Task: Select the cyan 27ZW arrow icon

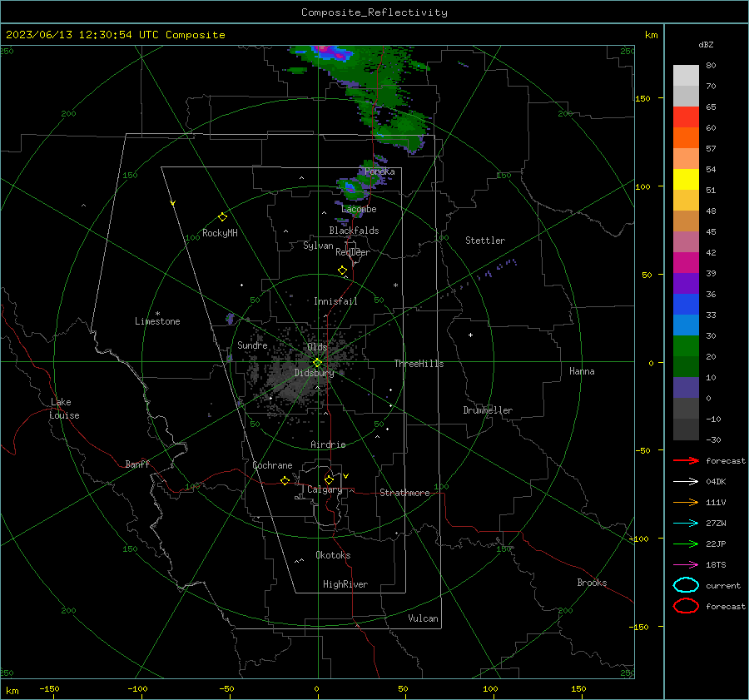Action: click(x=686, y=524)
